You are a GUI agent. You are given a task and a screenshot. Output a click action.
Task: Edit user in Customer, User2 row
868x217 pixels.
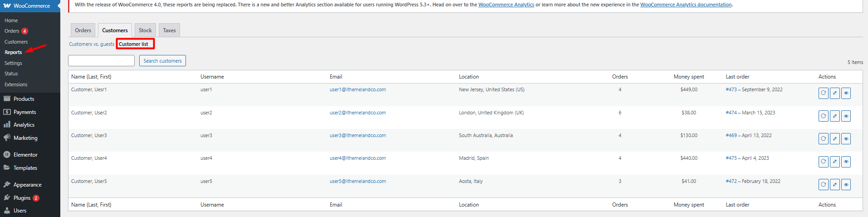[835, 116]
